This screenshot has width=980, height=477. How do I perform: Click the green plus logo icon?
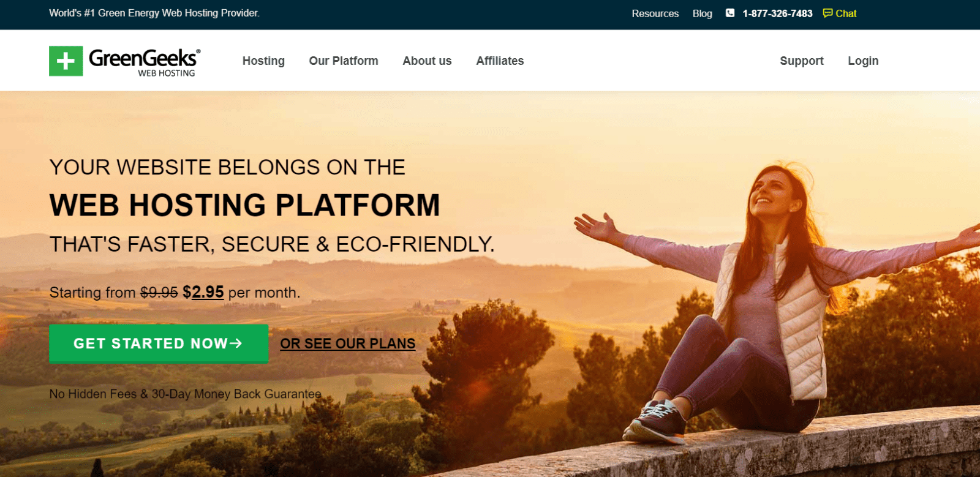(66, 61)
